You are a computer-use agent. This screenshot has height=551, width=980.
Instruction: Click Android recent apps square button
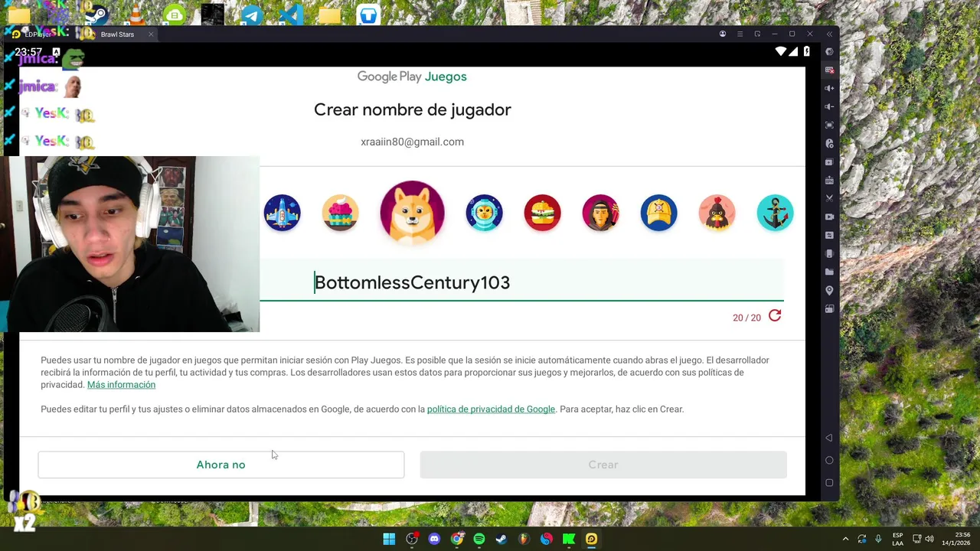click(829, 483)
